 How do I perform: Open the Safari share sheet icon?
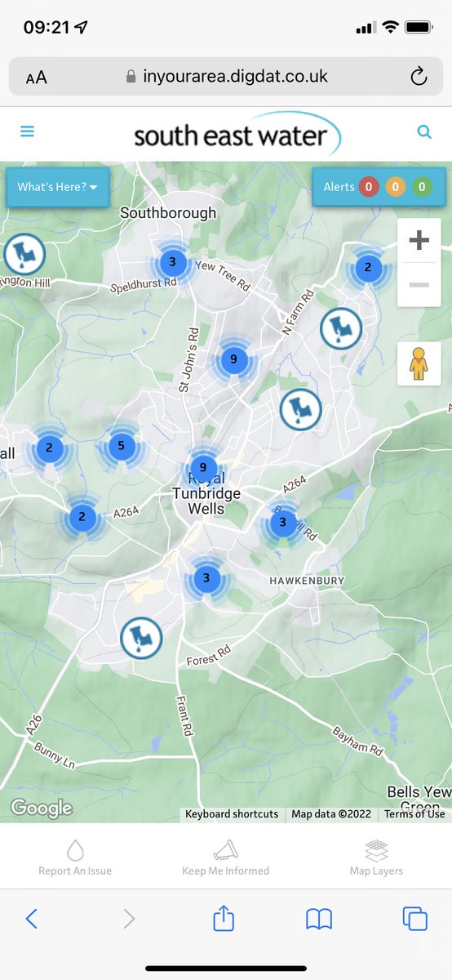(224, 917)
